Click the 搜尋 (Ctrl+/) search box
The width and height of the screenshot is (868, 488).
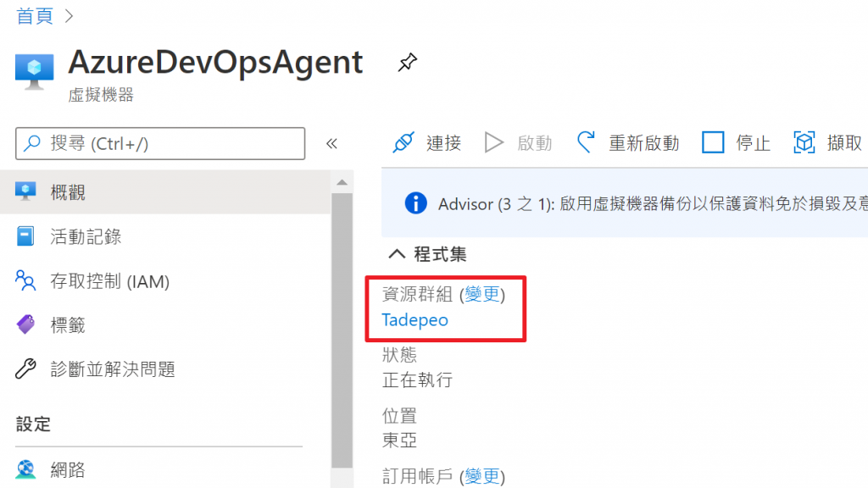click(x=160, y=144)
